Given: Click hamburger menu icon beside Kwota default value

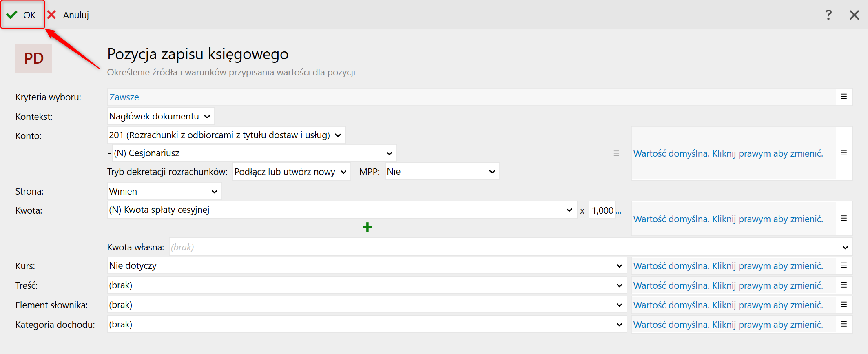Looking at the screenshot, I should [844, 219].
